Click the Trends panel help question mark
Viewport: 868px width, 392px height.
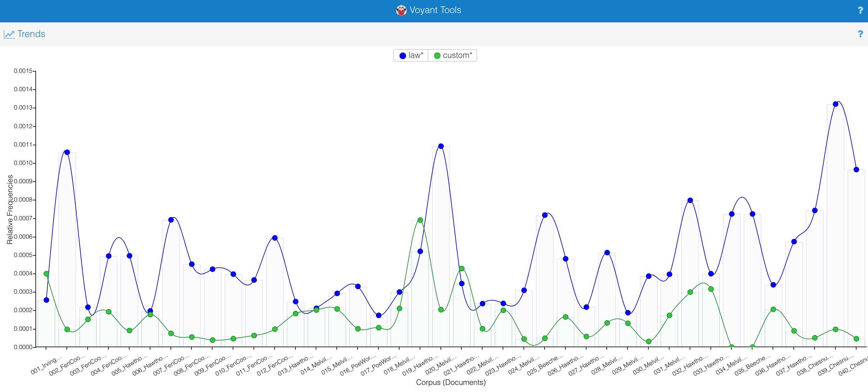pos(860,34)
